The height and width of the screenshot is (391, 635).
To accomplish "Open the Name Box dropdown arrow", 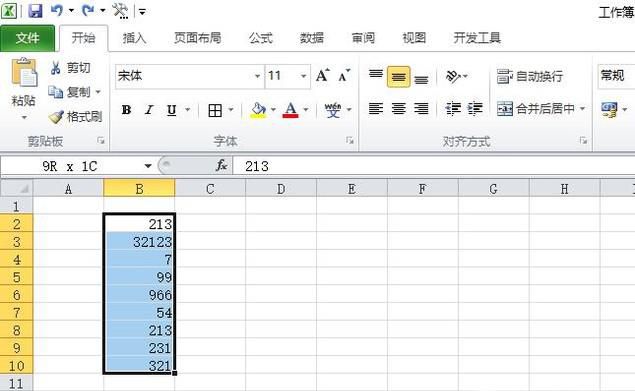I will (x=148, y=166).
